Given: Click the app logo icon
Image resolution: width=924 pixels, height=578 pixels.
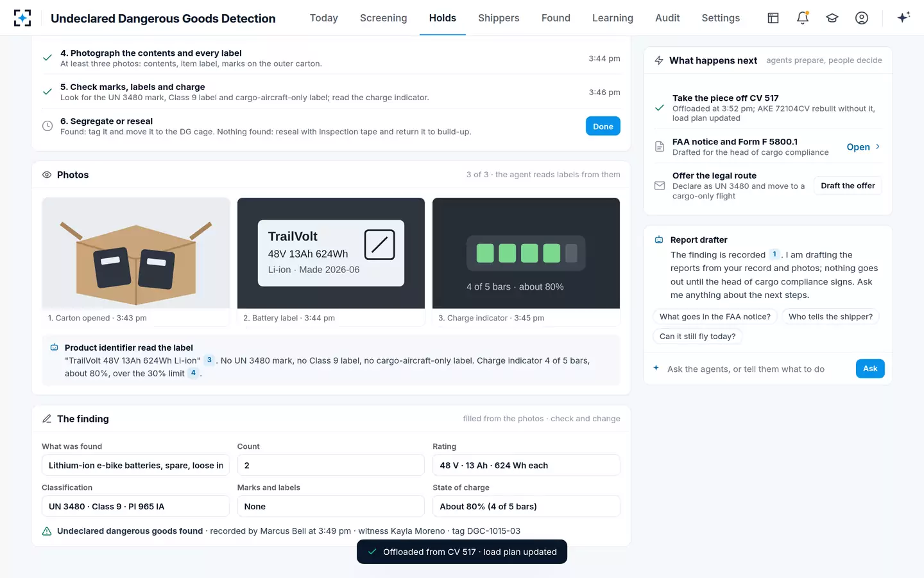Looking at the screenshot, I should point(22,18).
